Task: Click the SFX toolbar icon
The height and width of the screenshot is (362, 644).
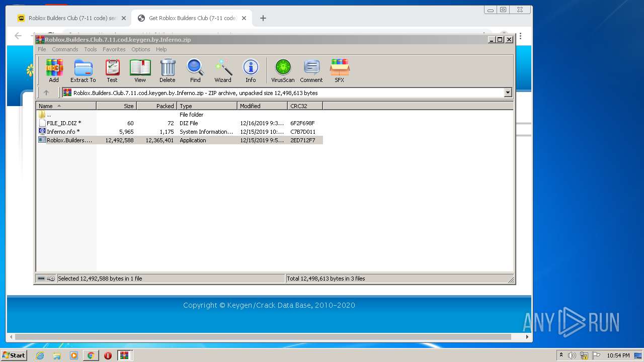Action: click(x=340, y=70)
